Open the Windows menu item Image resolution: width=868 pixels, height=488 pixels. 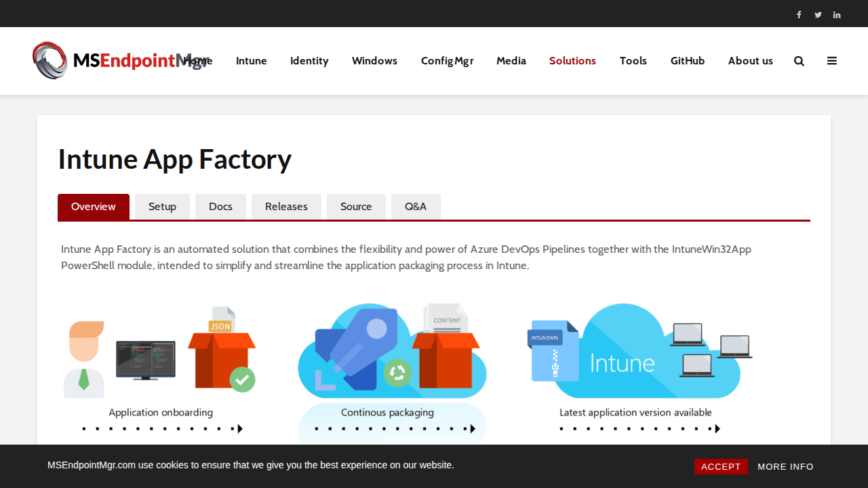[x=374, y=61]
